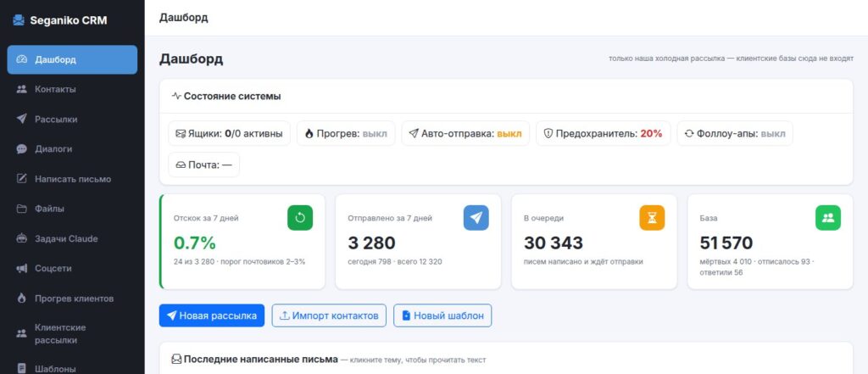This screenshot has width=868, height=374.
Task: Click the orange hourglass icon on В очереди card
Action: click(652, 218)
